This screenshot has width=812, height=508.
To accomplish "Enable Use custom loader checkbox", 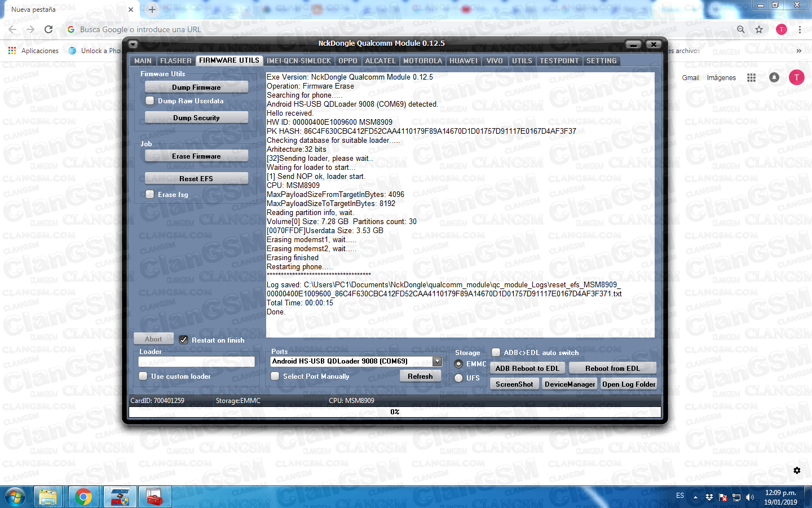I will [x=143, y=376].
